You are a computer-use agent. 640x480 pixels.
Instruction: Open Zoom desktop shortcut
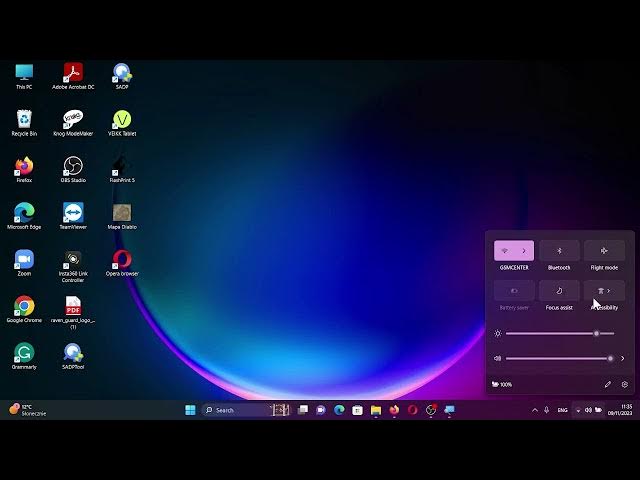24,263
